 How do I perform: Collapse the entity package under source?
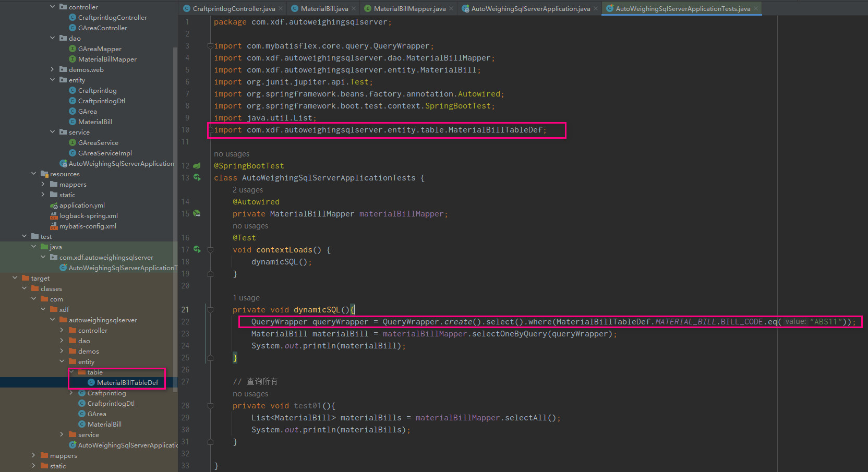(x=52, y=80)
